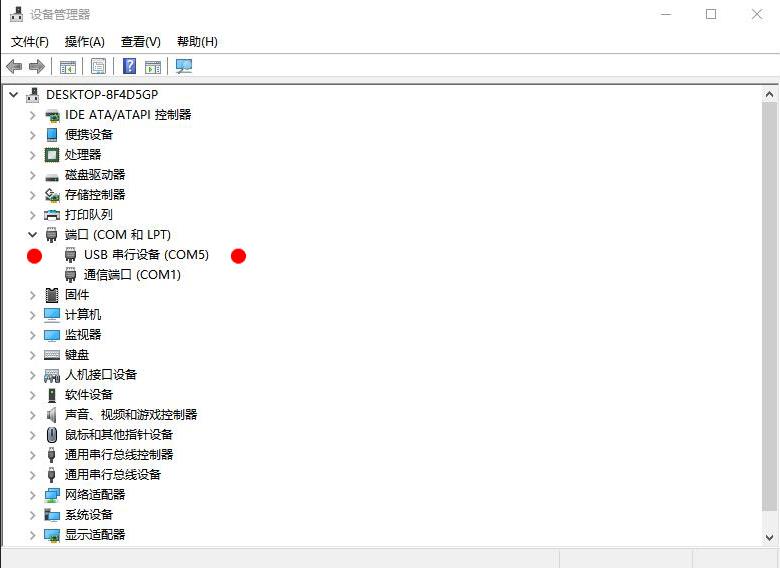Click the 打印队列 printer icon
The image size is (780, 568).
coord(52,215)
